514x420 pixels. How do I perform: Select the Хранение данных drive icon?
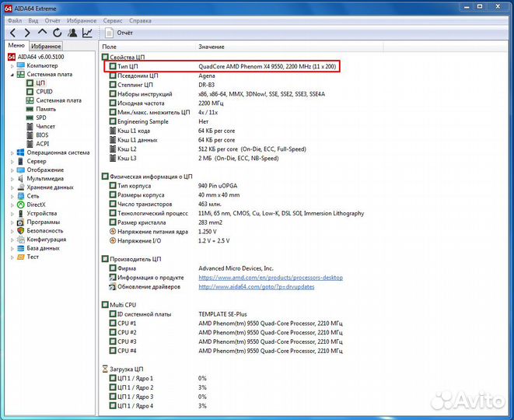[21, 187]
